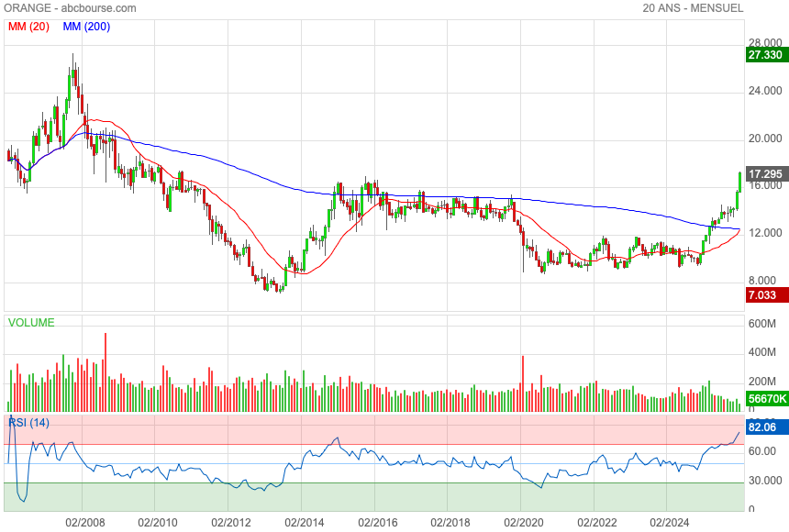Click the blue MM (200) legend label
The image size is (789, 532).
coord(86,27)
